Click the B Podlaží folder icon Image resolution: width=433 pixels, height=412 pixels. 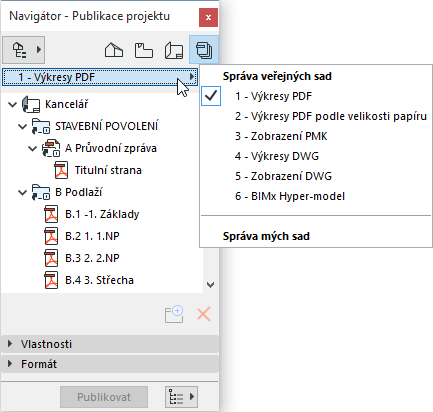[41, 192]
